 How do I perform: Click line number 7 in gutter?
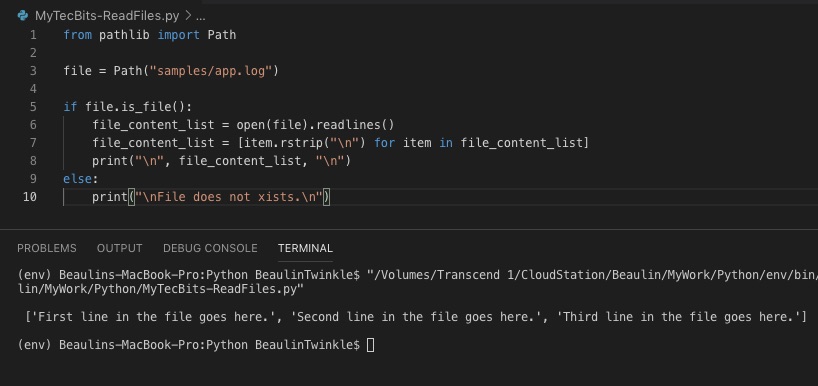33,142
